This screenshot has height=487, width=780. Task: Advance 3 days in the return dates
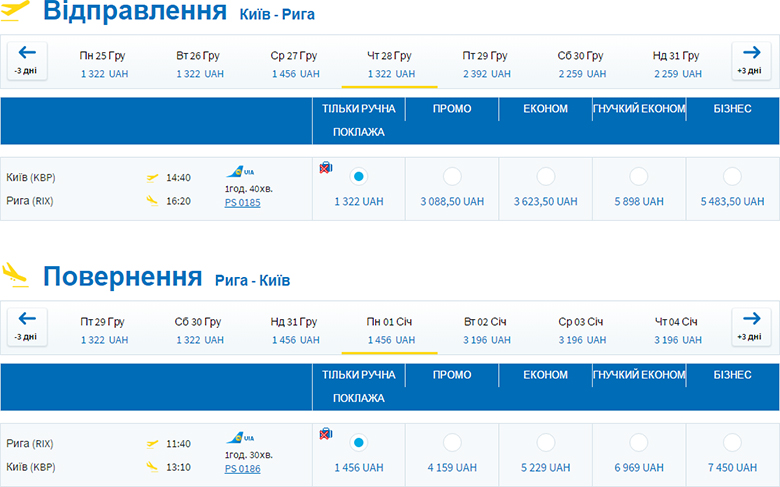pyautogui.click(x=752, y=327)
